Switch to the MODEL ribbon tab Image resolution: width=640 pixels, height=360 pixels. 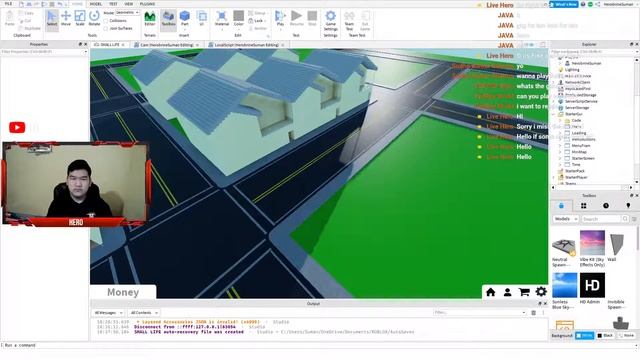[x=96, y=4]
